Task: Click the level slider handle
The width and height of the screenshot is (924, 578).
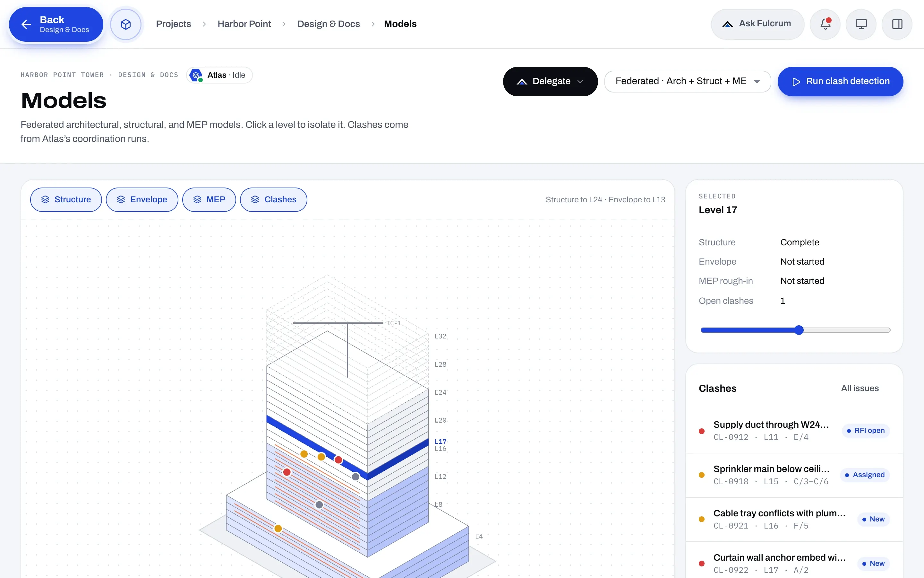Action: coord(799,330)
